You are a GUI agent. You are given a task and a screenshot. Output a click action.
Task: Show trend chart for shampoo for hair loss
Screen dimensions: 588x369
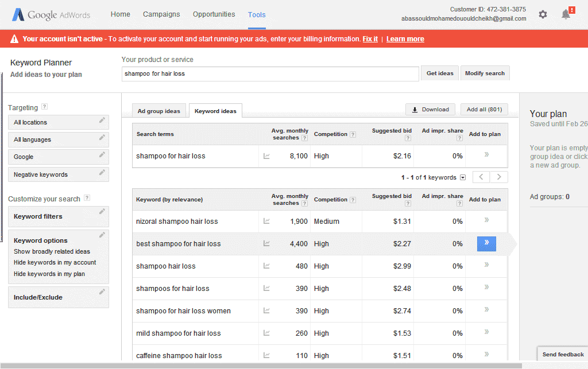266,156
